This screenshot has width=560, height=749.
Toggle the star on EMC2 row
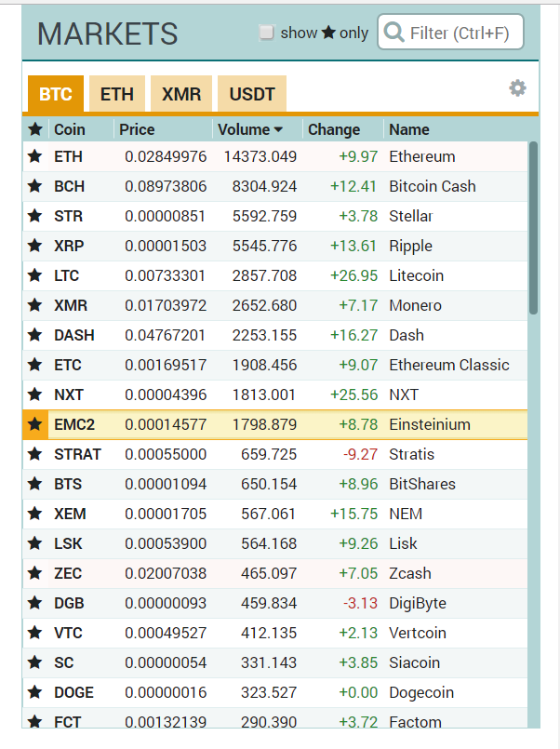(35, 424)
